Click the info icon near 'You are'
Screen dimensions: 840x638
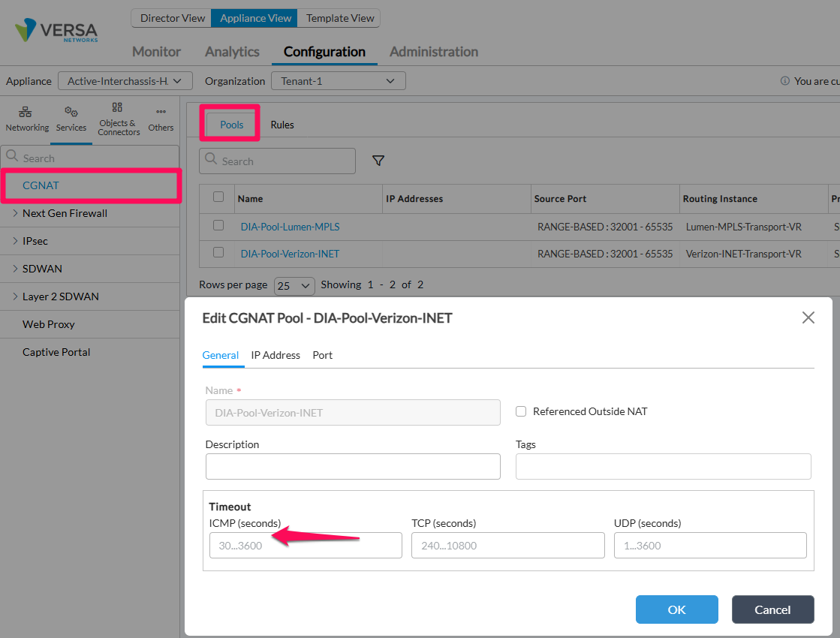click(784, 81)
